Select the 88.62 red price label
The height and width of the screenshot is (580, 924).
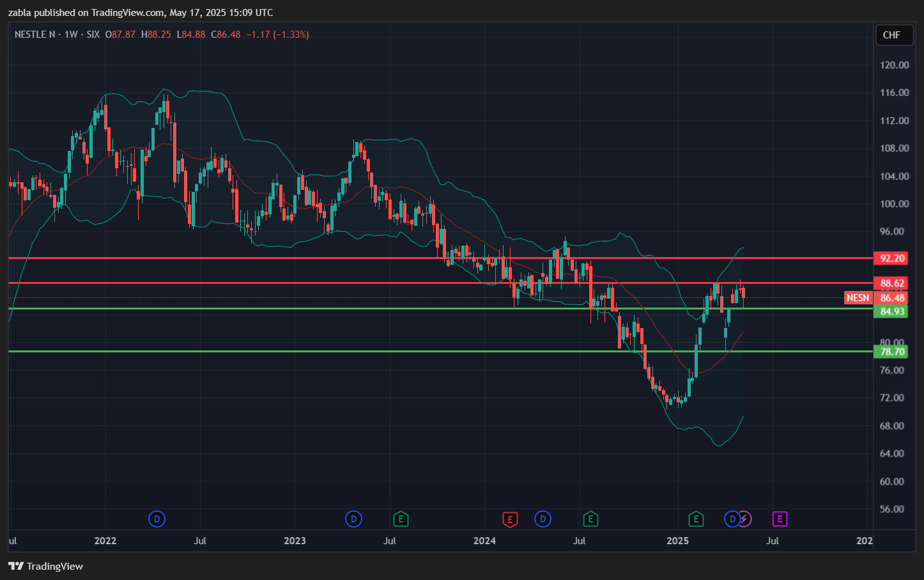[892, 283]
